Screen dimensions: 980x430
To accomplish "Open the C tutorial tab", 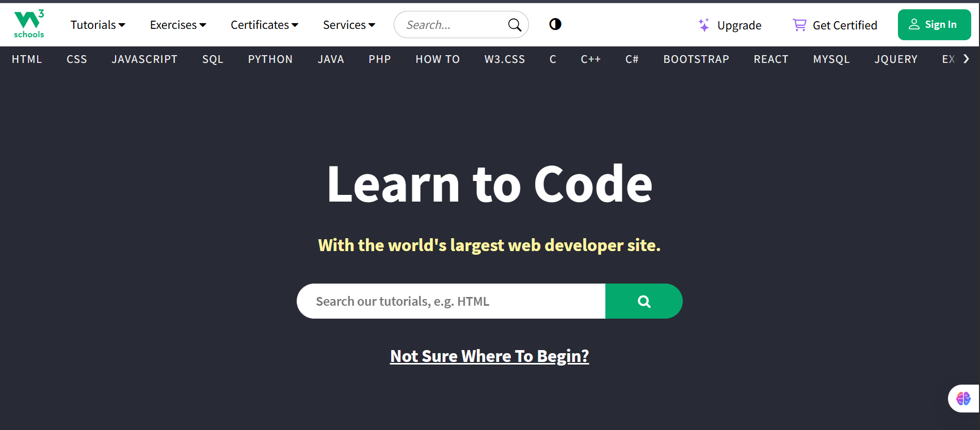I will (553, 59).
